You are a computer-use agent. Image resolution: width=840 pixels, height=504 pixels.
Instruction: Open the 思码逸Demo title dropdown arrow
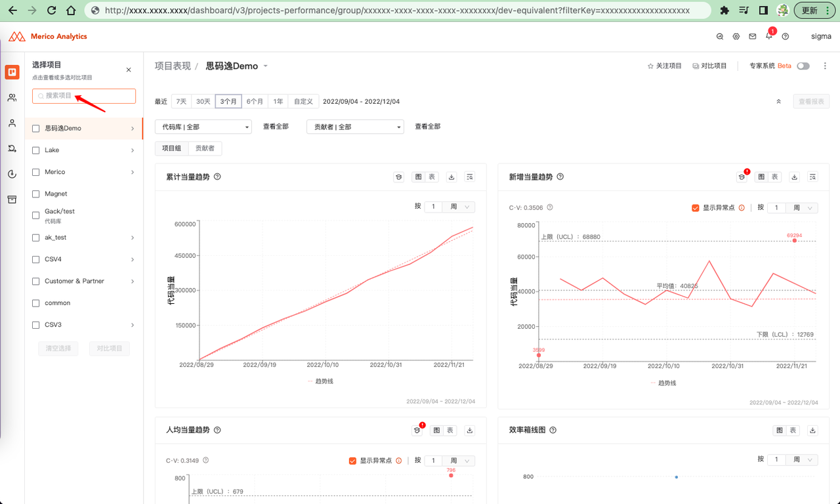(x=266, y=66)
